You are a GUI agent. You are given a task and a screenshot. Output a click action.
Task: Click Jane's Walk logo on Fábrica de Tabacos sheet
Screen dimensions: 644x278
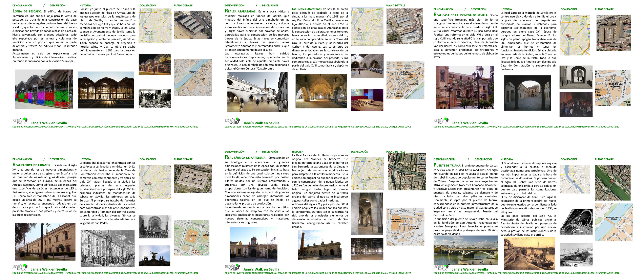tap(20, 267)
